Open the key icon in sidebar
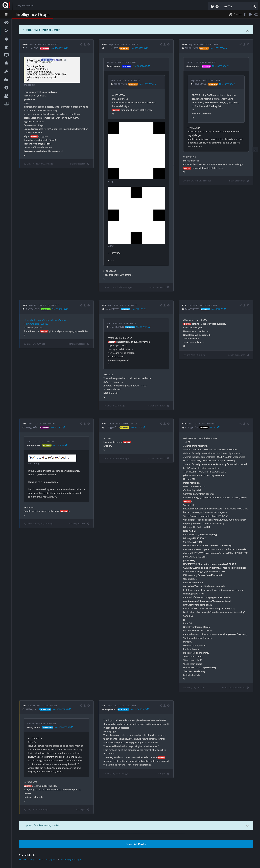 point(6,71)
